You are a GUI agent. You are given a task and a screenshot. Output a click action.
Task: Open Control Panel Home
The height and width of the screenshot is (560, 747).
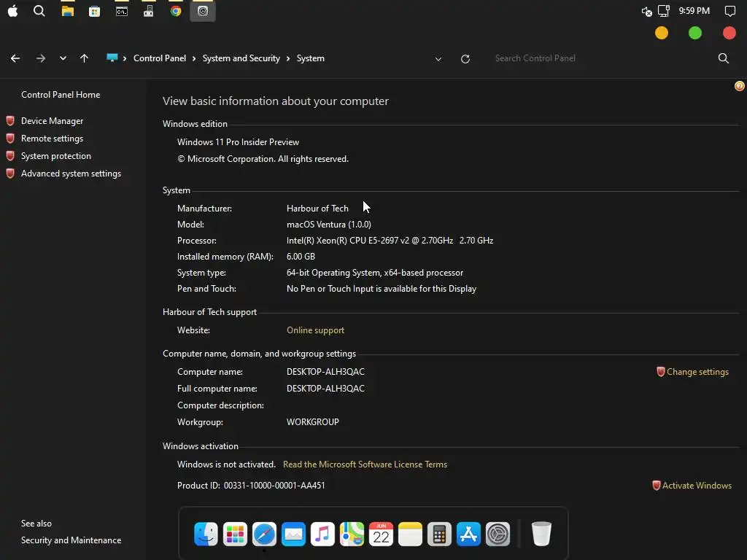coord(61,94)
